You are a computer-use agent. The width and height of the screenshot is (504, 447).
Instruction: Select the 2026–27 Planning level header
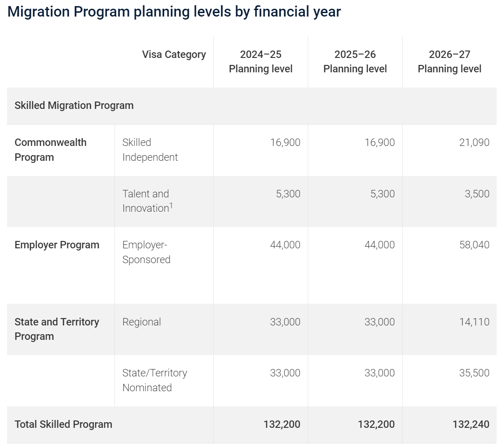point(449,61)
